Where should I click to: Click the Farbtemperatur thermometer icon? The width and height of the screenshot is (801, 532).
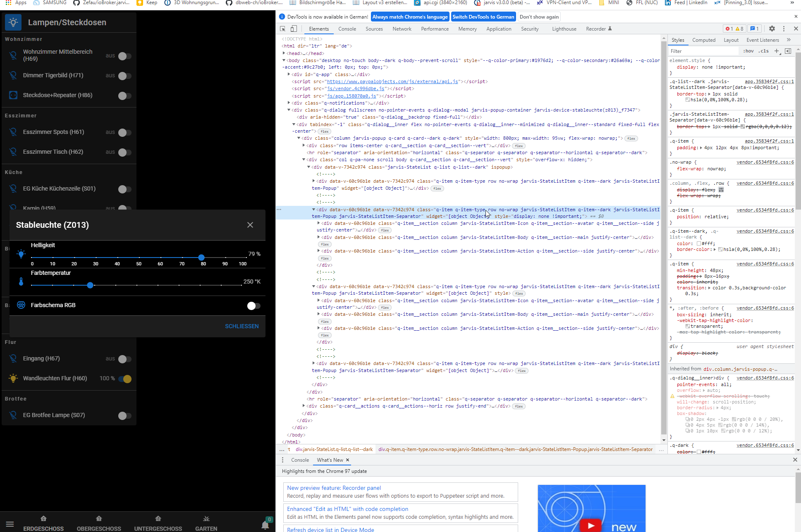tap(21, 282)
